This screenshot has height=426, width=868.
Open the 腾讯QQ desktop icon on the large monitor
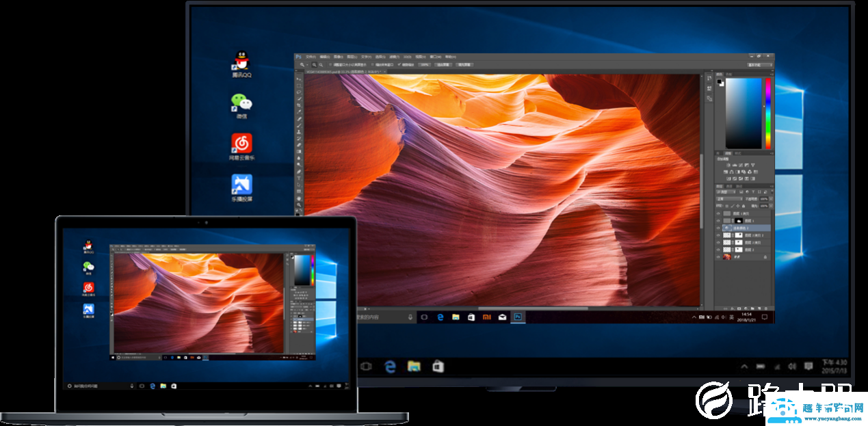click(x=241, y=62)
